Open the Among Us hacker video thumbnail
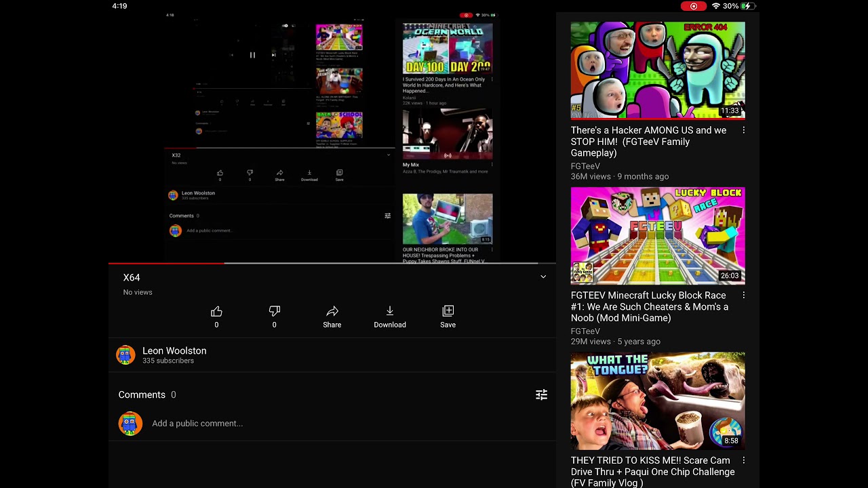This screenshot has height=488, width=868. pos(658,70)
